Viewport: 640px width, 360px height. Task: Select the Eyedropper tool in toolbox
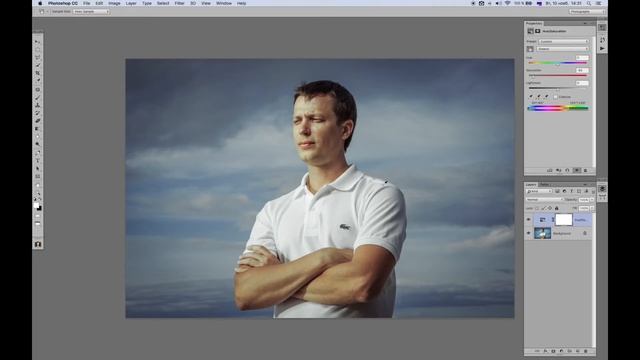click(38, 81)
